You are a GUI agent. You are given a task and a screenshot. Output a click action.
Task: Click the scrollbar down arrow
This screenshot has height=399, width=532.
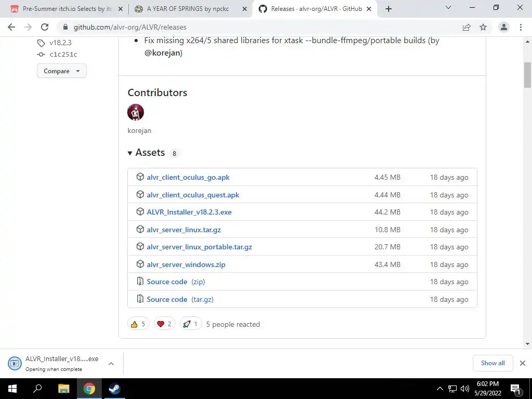[x=527, y=344]
